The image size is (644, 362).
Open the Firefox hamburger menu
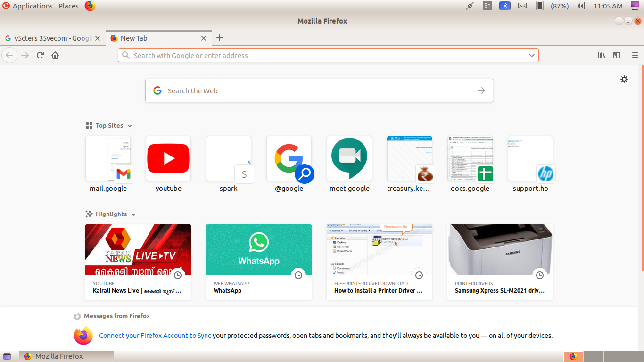pyautogui.click(x=635, y=55)
